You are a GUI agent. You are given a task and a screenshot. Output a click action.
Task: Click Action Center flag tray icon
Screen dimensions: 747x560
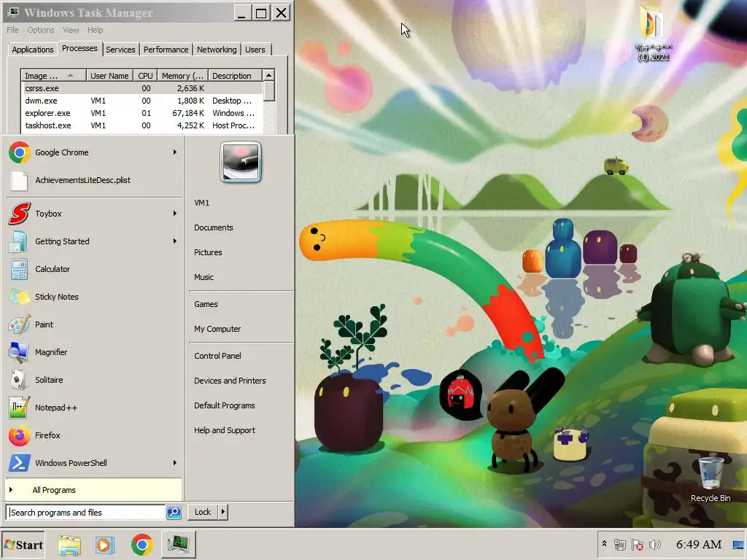(638, 544)
